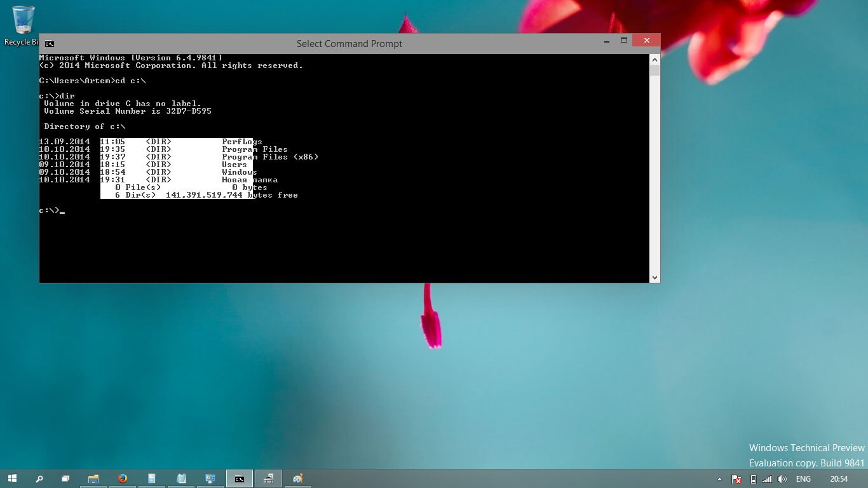Open Task View from the taskbar

(x=65, y=478)
